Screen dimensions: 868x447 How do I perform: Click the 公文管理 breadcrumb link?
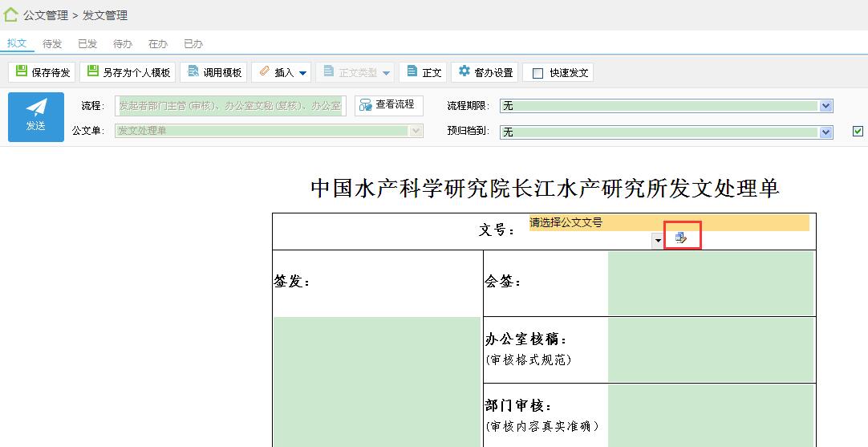pyautogui.click(x=46, y=15)
